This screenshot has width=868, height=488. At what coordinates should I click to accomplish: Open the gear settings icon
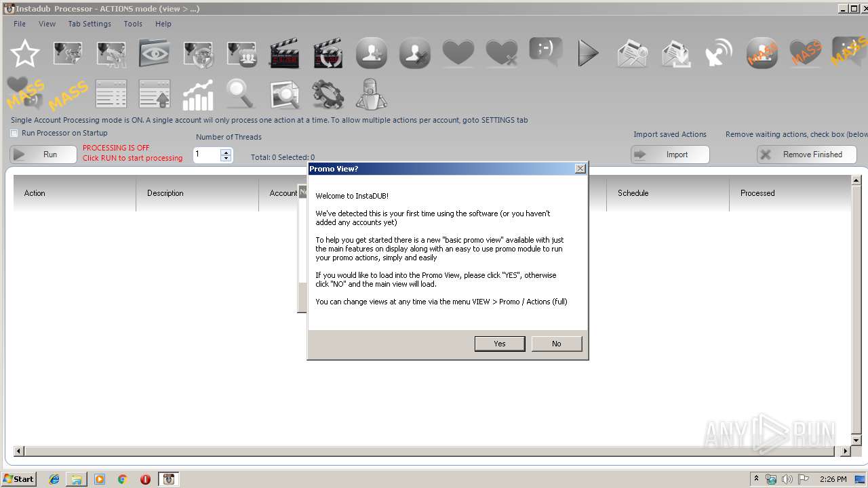pyautogui.click(x=328, y=94)
